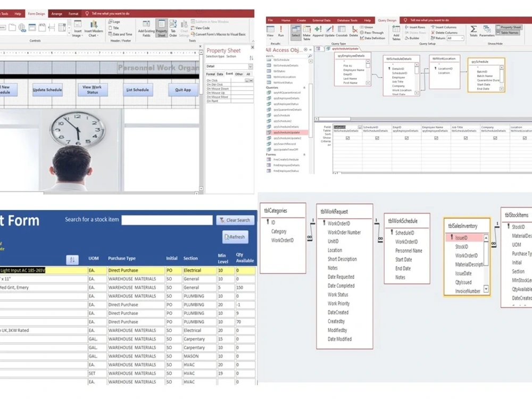
Task: Uncheck Show box for EmpID column
Action: coord(407,138)
